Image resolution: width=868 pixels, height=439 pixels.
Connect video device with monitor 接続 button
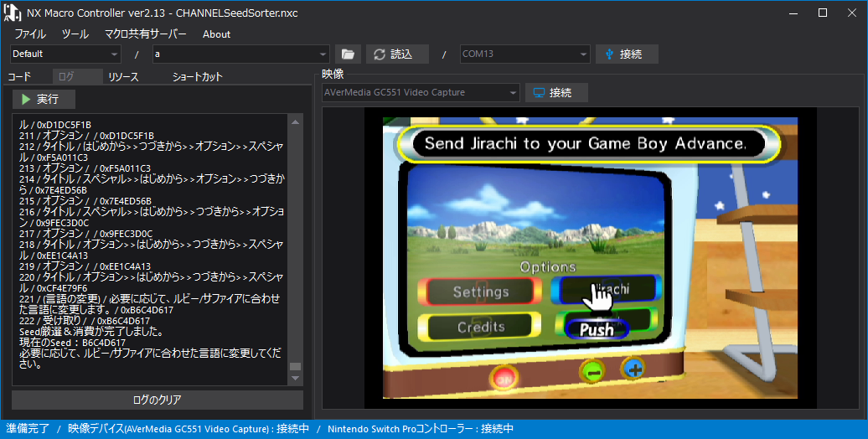pyautogui.click(x=556, y=92)
